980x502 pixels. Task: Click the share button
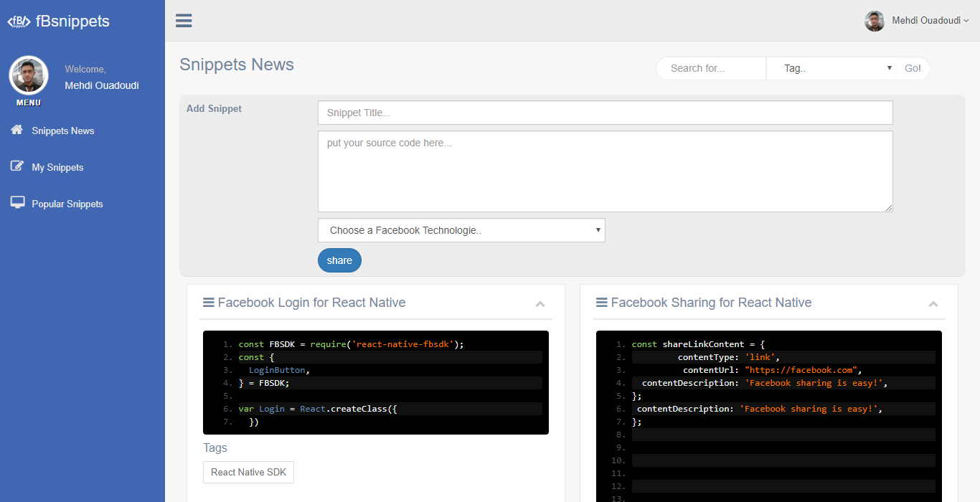[339, 260]
